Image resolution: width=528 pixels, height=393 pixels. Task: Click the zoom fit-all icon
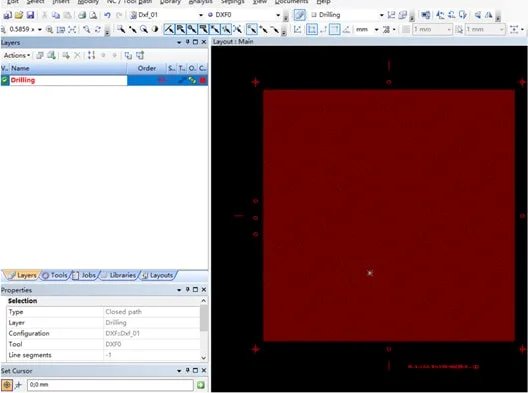[72, 30]
